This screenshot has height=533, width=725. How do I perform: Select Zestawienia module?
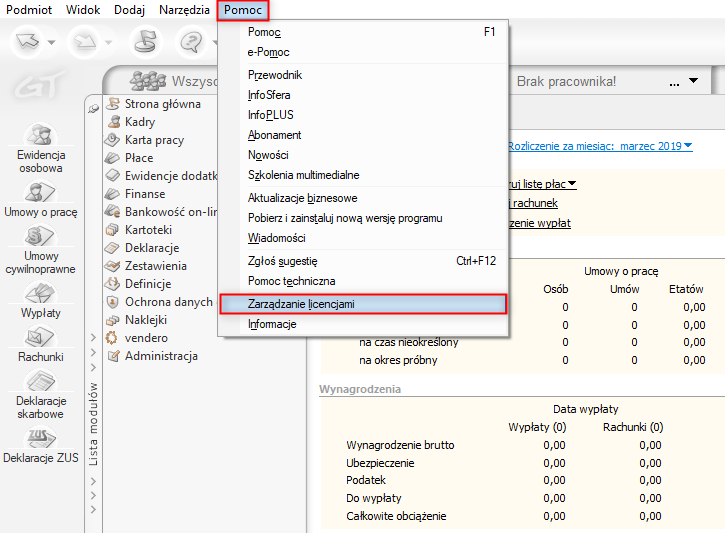pos(146,266)
